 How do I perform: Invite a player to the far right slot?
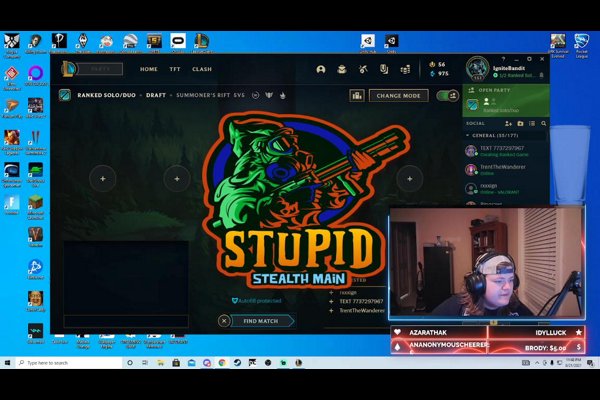click(409, 179)
